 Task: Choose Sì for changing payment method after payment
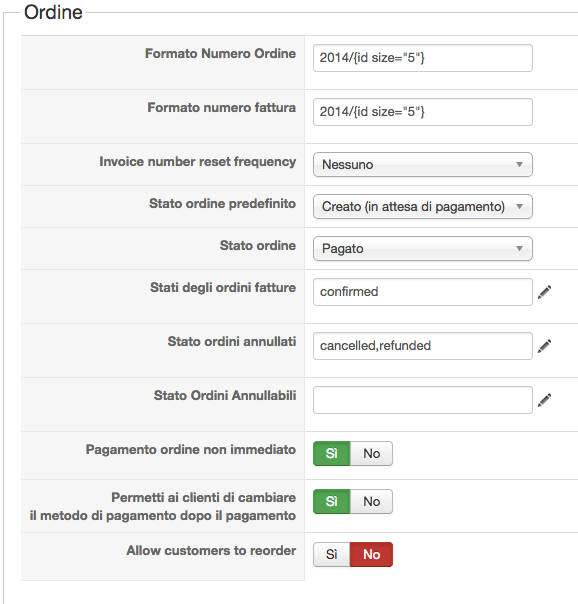tap(332, 502)
